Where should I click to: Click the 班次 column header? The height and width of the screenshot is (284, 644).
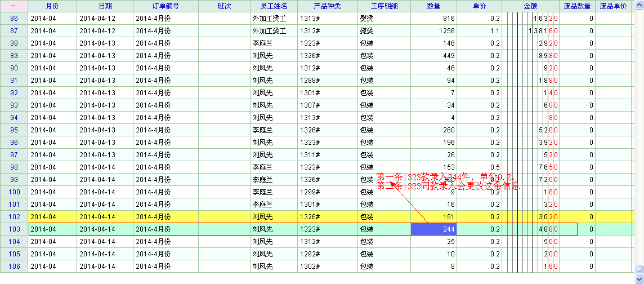click(224, 6)
